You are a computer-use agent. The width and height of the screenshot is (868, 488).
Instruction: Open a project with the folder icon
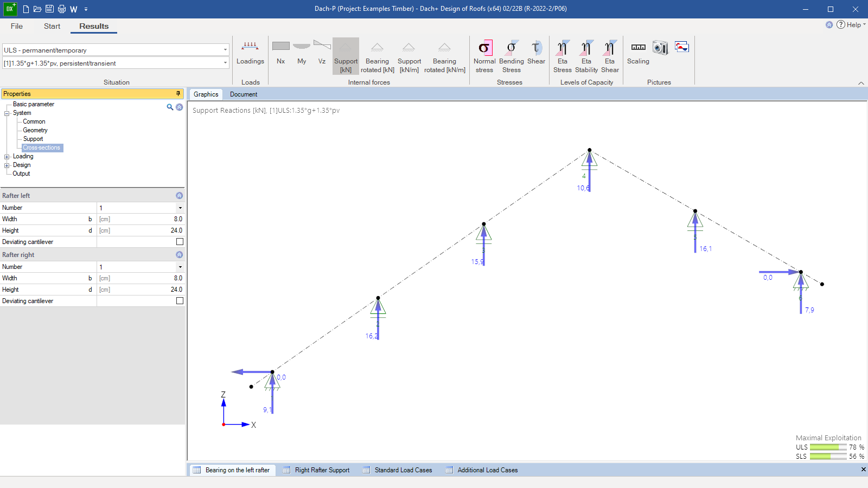pyautogui.click(x=37, y=9)
